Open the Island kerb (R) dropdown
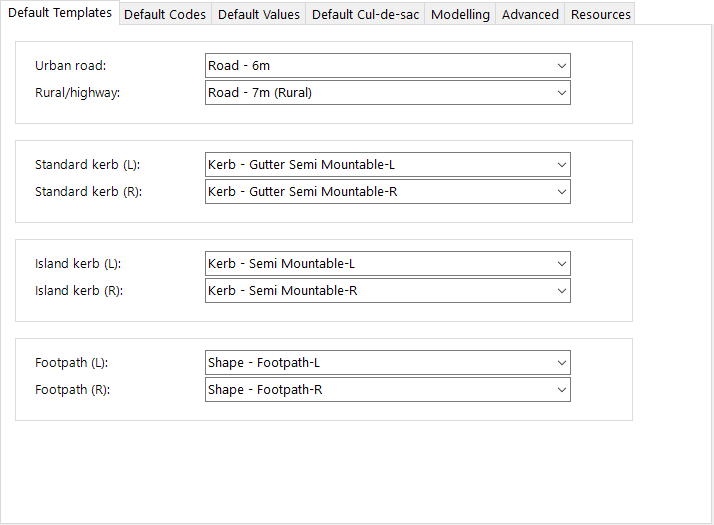The height and width of the screenshot is (525, 714). point(561,291)
